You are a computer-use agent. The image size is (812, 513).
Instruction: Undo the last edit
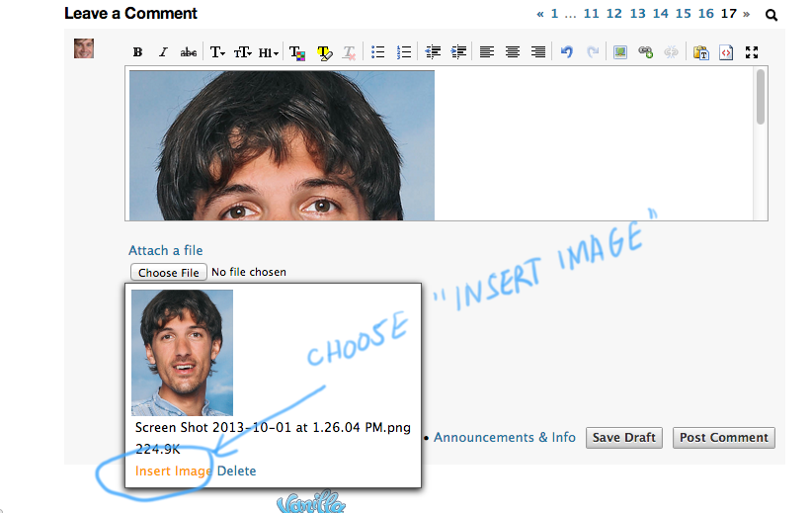pyautogui.click(x=567, y=51)
